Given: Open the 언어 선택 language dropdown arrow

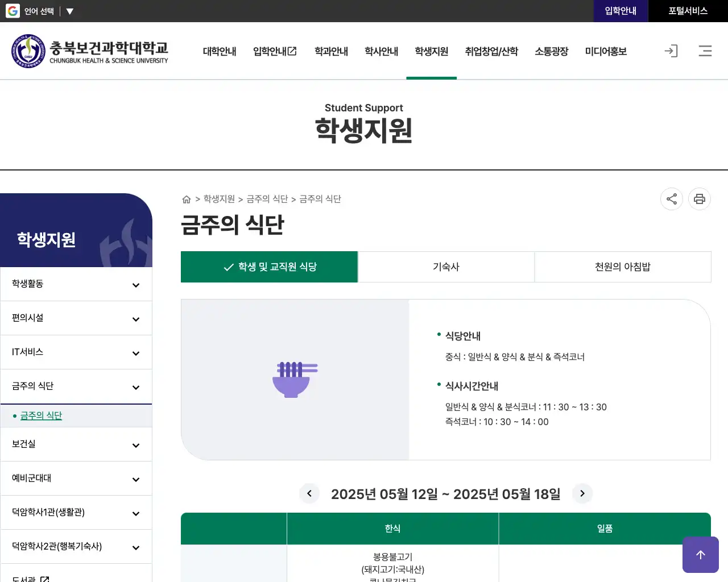Looking at the screenshot, I should click(69, 11).
